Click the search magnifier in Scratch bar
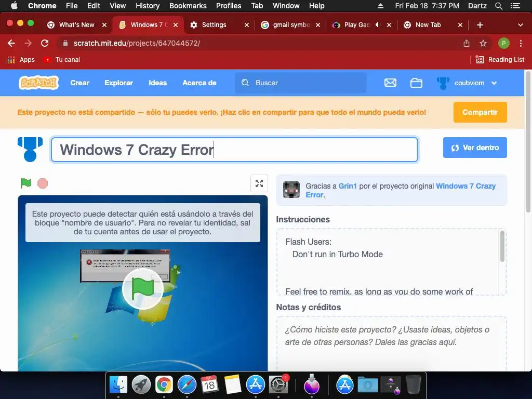This screenshot has height=399, width=532. pyautogui.click(x=245, y=83)
